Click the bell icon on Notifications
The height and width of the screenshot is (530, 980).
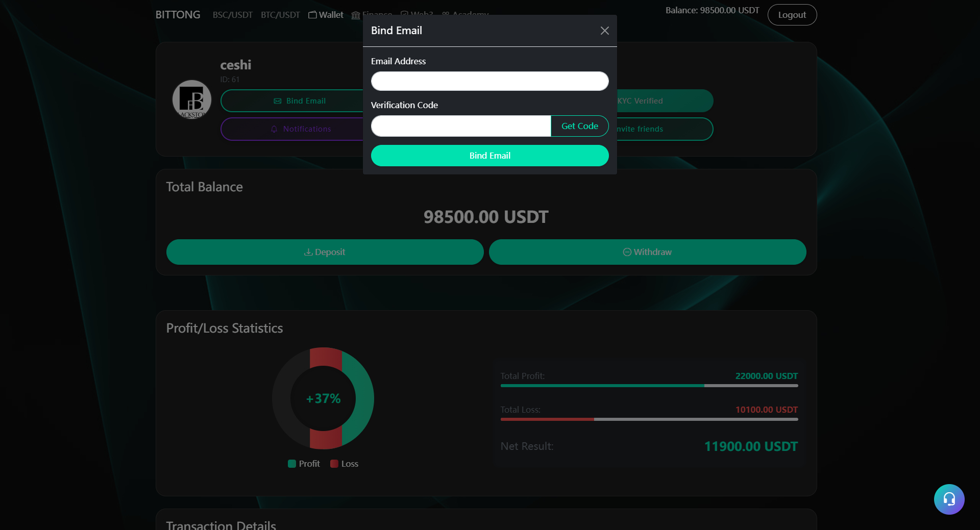(274, 129)
